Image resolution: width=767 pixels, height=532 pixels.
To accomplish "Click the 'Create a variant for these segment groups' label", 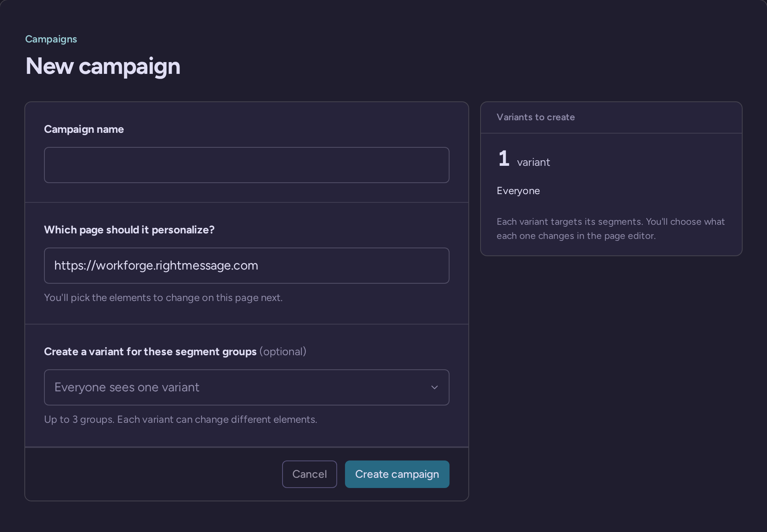I will point(150,352).
